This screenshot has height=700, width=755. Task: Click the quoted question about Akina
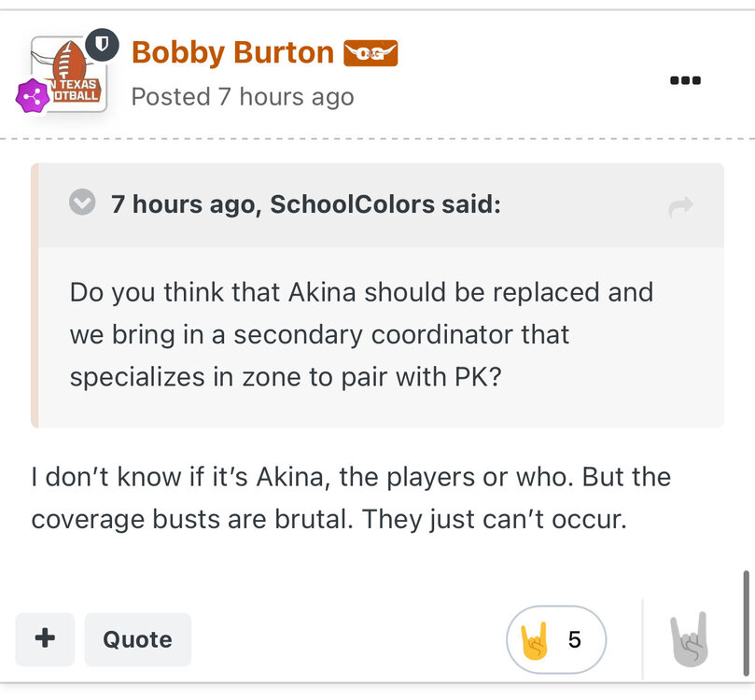tap(361, 292)
